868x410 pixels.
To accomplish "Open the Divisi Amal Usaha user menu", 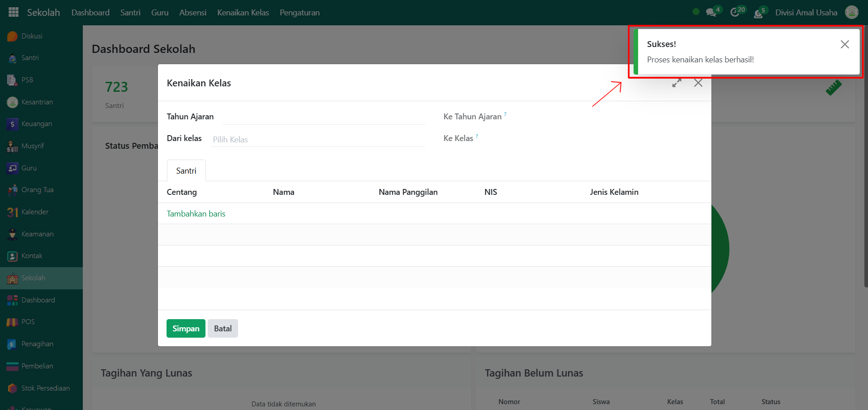I will click(806, 12).
